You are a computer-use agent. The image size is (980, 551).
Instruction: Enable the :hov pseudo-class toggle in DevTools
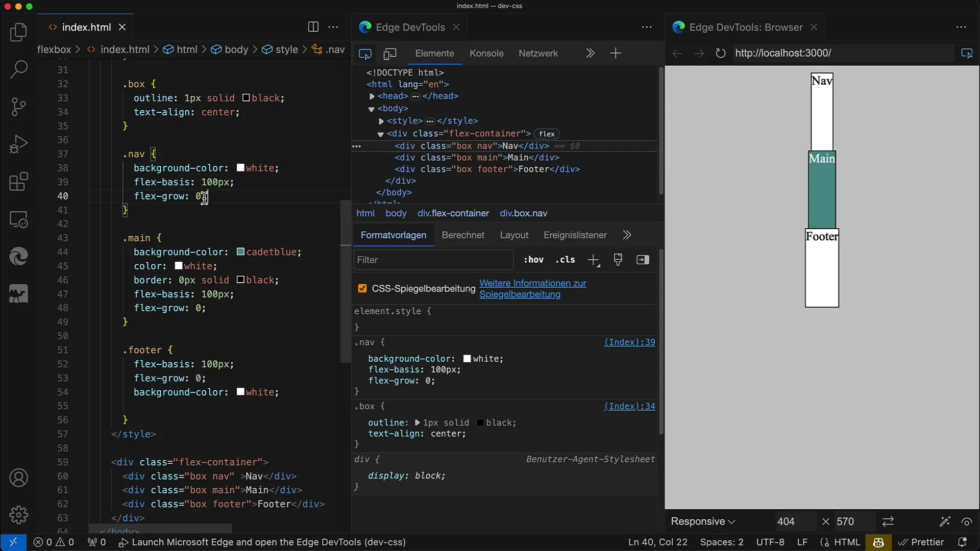pos(533,260)
